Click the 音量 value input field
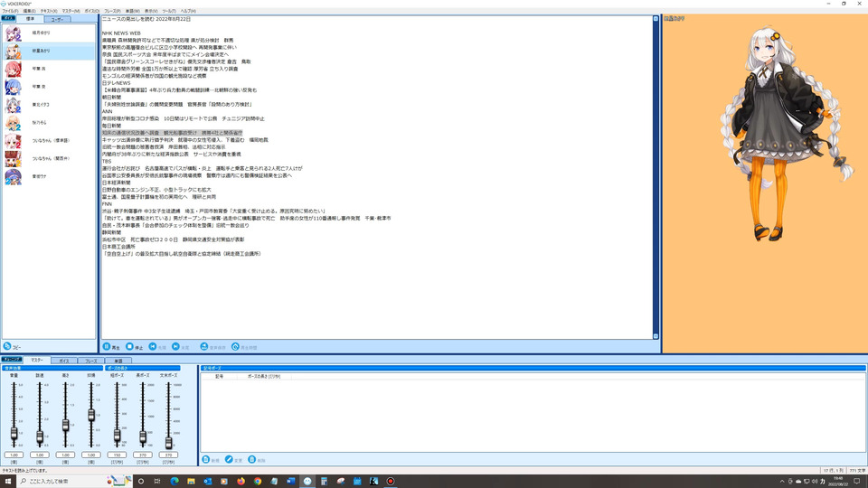 tap(14, 455)
